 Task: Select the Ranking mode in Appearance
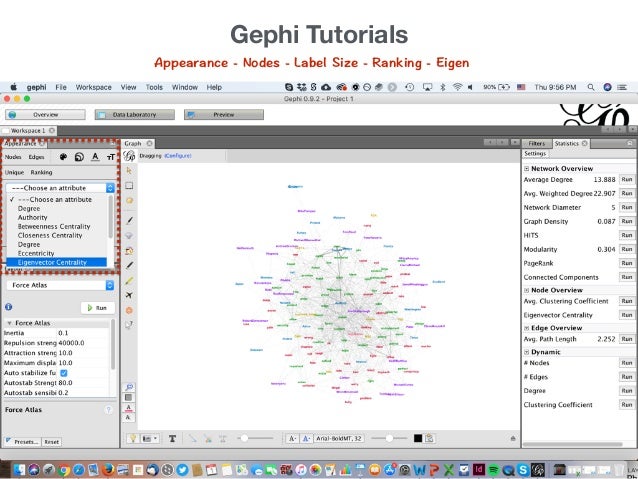pyautogui.click(x=42, y=173)
